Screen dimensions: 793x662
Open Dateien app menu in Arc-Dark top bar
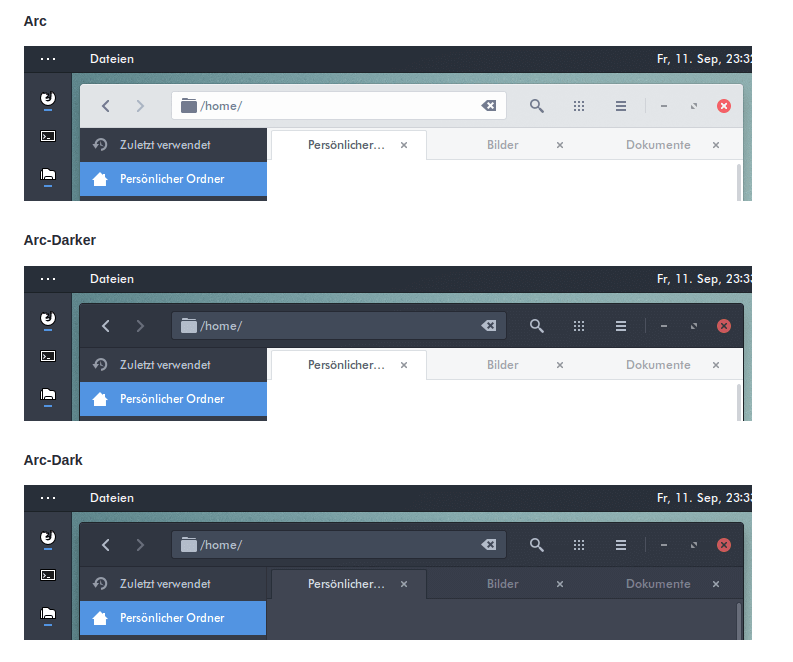tap(112, 498)
